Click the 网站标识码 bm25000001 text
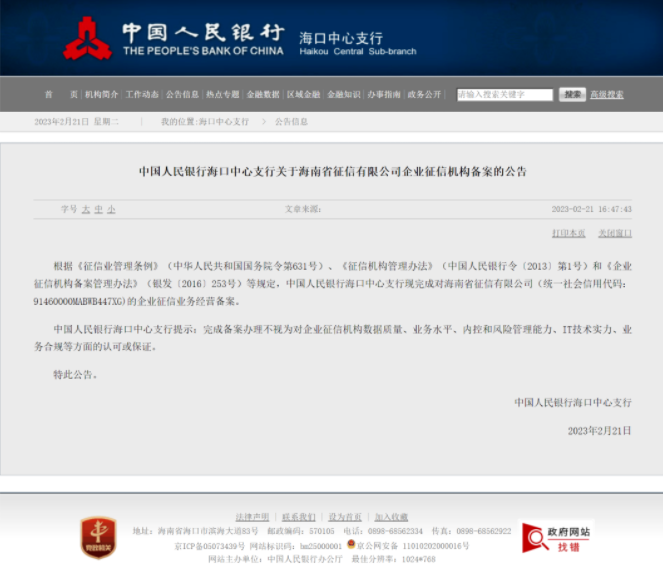 coord(296,546)
